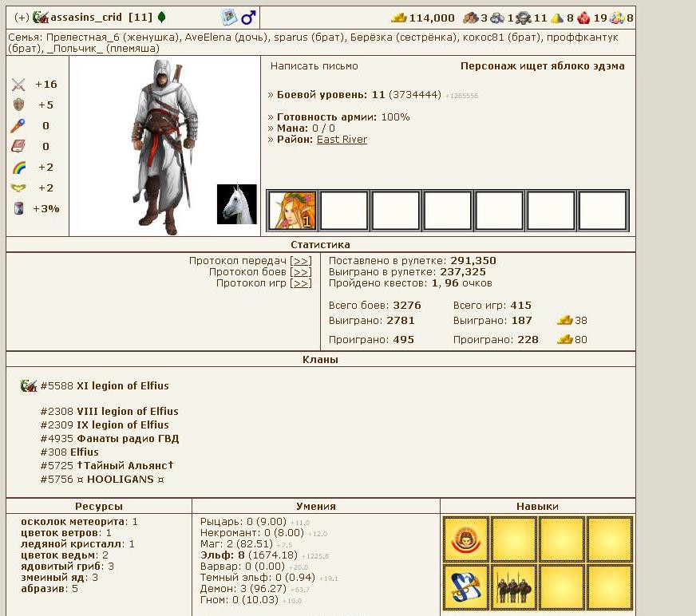Click the green leaf faction icon
Screen dimensions: 696x616
pos(162,18)
